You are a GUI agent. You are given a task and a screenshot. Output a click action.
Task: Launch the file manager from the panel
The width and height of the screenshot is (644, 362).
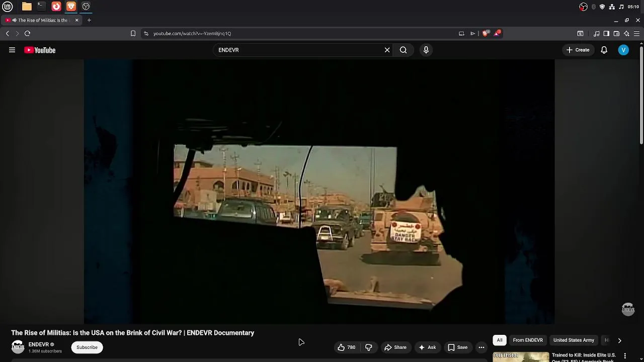(x=27, y=7)
